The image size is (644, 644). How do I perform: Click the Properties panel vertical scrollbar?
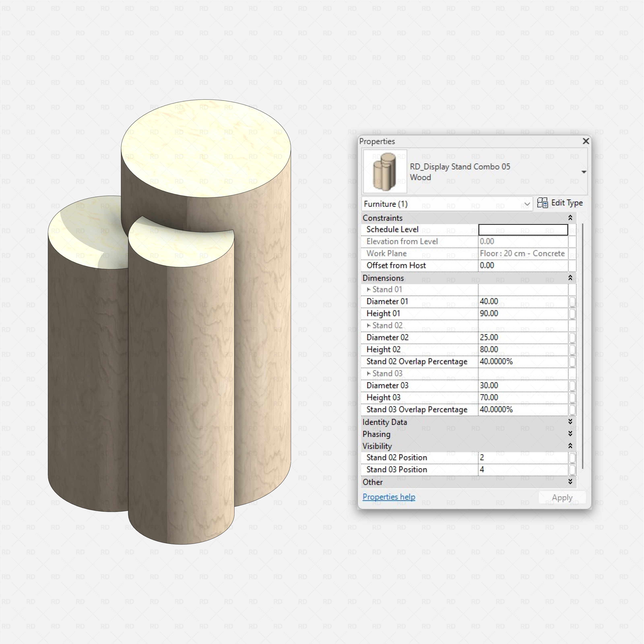click(x=582, y=346)
